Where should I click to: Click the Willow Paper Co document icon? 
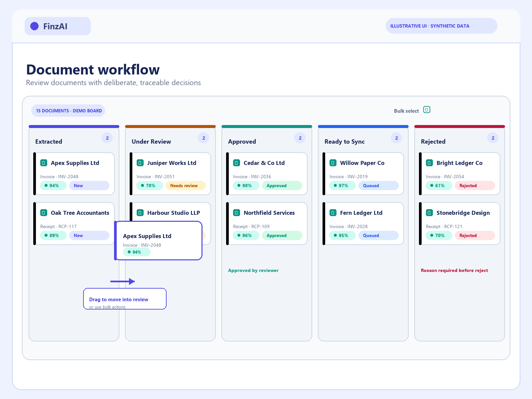[333, 163]
